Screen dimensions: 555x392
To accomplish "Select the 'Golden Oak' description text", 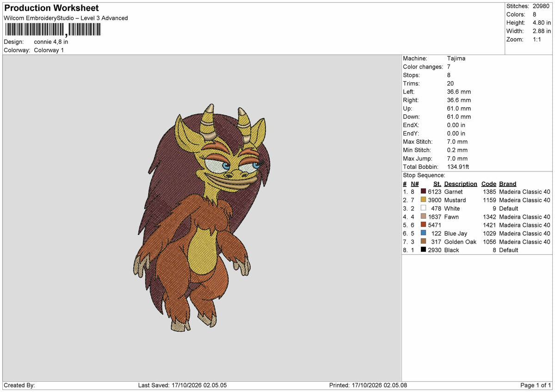I will point(459,241).
